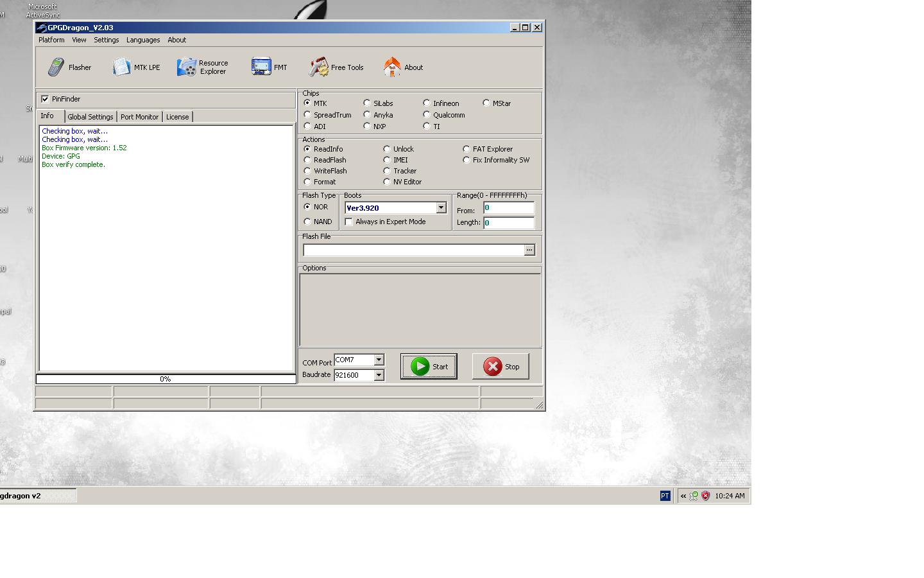Open the MTK LPE tool
Image resolution: width=924 pixels, height=578 pixels.
click(x=136, y=67)
